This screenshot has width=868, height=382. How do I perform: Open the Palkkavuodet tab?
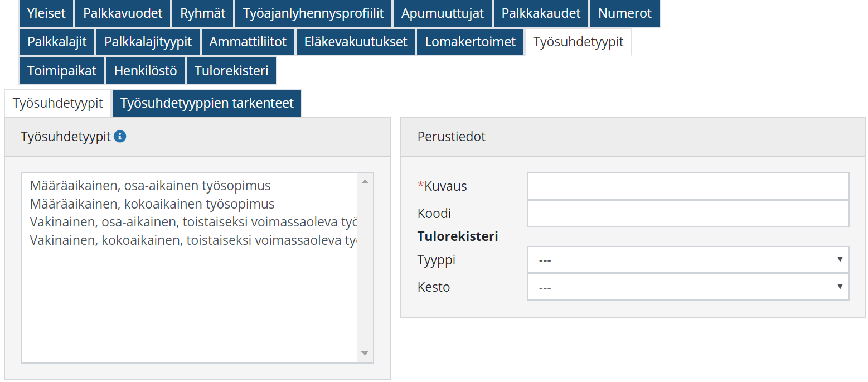coord(123,13)
